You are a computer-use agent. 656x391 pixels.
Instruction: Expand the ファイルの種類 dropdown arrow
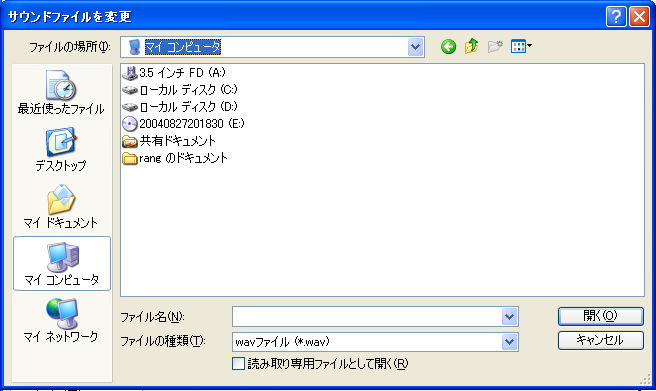tap(509, 342)
